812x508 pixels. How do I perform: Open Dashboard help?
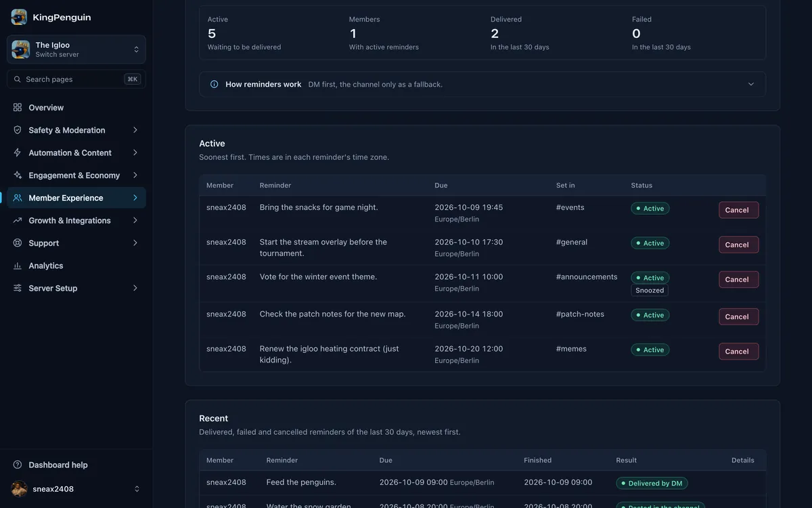[76, 465]
